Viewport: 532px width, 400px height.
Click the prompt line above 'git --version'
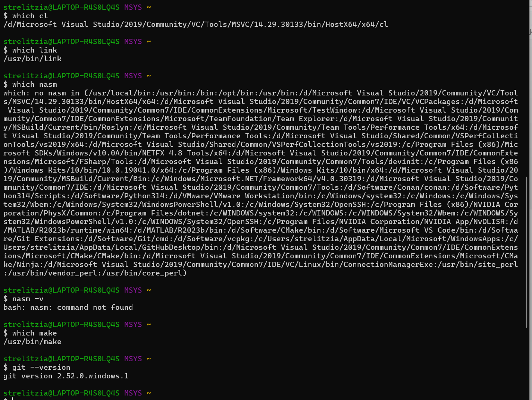(77, 359)
